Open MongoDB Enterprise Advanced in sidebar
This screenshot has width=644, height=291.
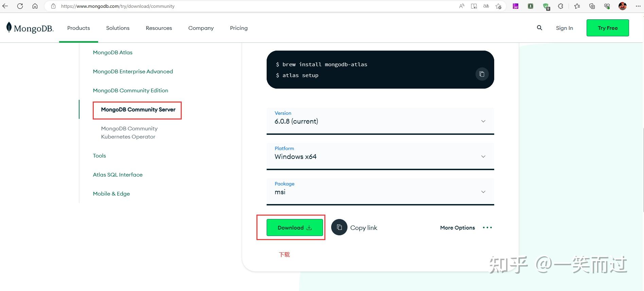point(133,71)
